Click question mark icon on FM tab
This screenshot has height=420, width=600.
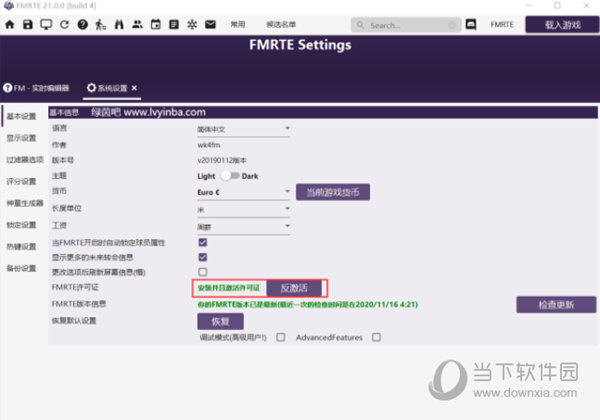8,88
